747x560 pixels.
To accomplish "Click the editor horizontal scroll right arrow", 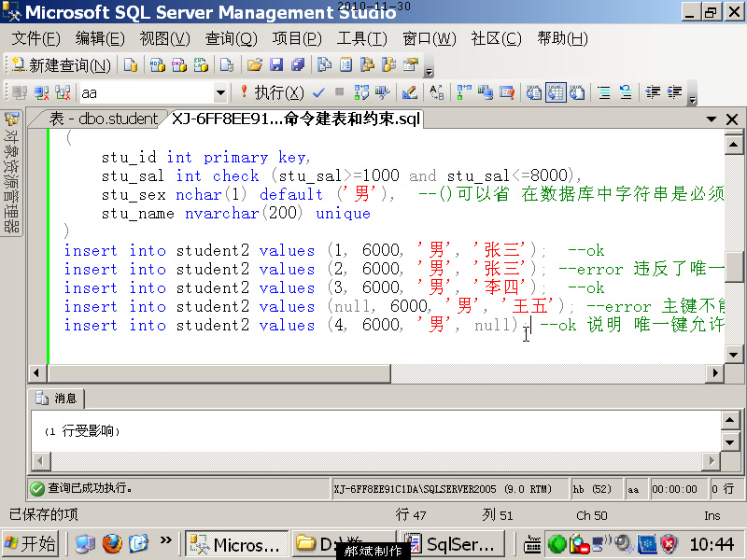I will click(x=714, y=372).
